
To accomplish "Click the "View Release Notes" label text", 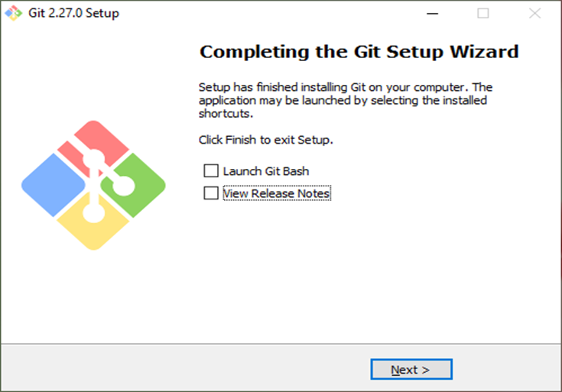I will pos(276,193).
